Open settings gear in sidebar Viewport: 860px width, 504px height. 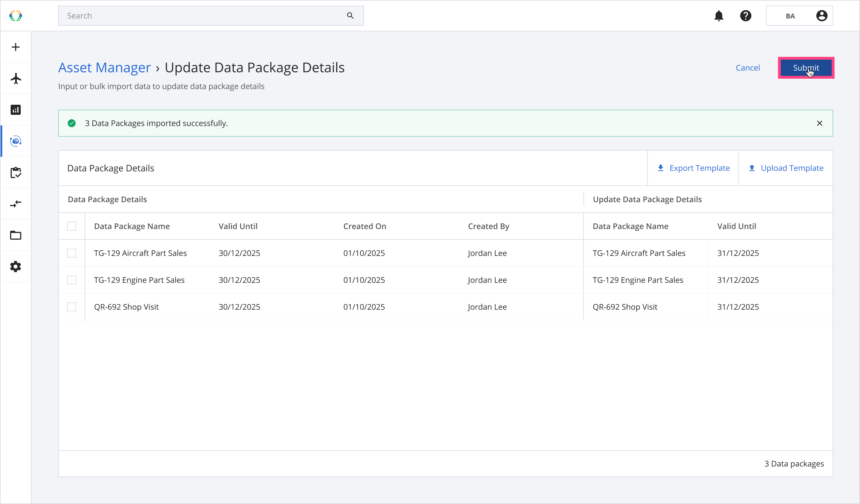coord(16,267)
